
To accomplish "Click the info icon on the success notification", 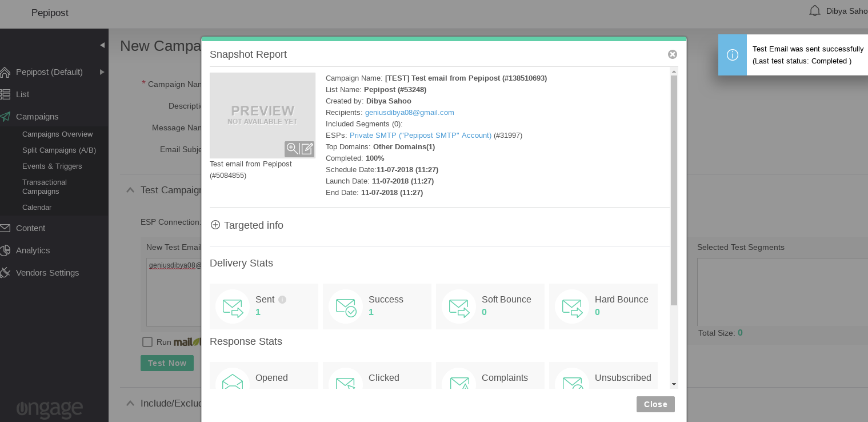I will pos(733,55).
